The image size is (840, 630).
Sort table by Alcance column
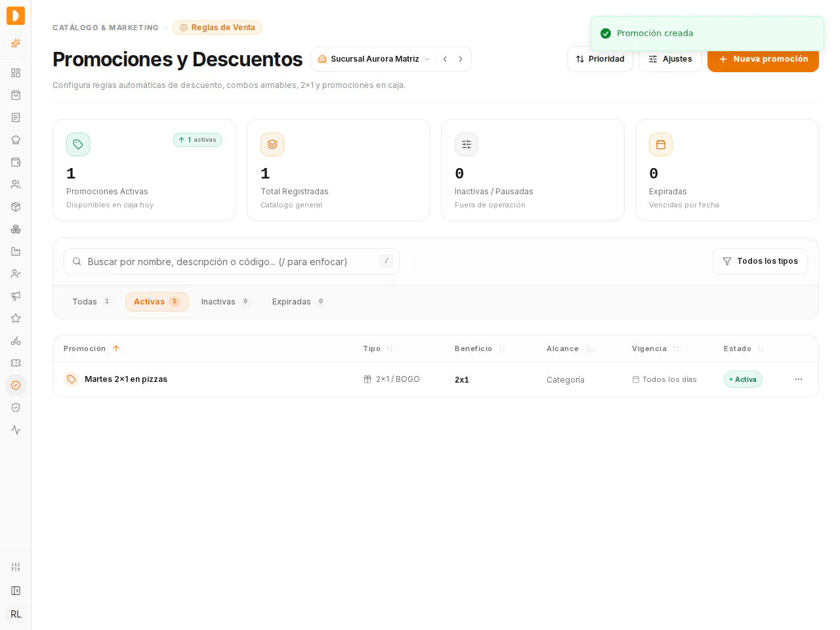(569, 348)
